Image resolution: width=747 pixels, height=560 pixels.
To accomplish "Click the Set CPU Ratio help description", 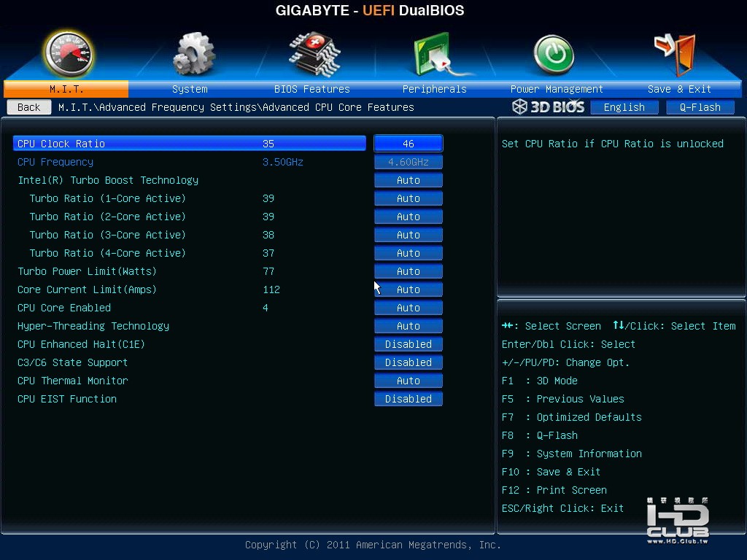I will [x=613, y=144].
